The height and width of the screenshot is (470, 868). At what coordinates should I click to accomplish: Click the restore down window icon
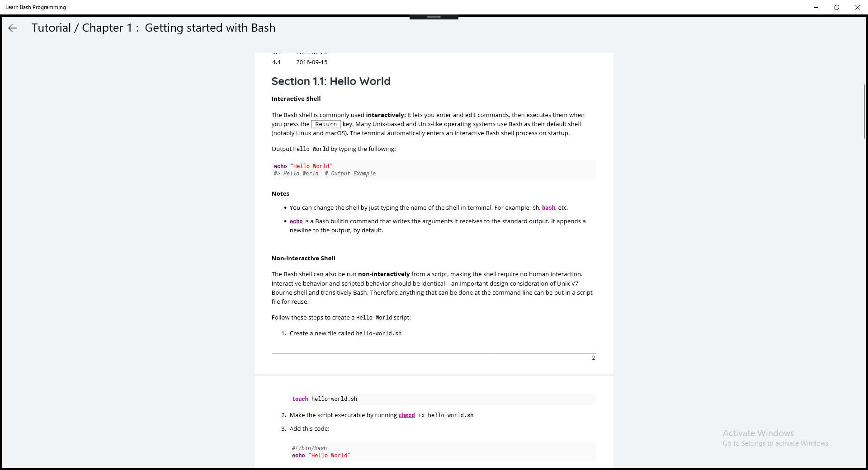(837, 7)
